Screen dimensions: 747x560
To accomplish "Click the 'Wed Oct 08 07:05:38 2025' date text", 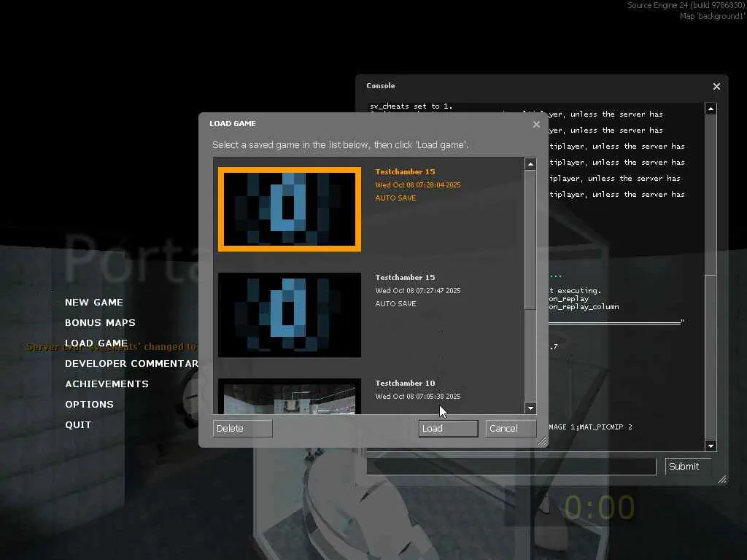I will (418, 396).
